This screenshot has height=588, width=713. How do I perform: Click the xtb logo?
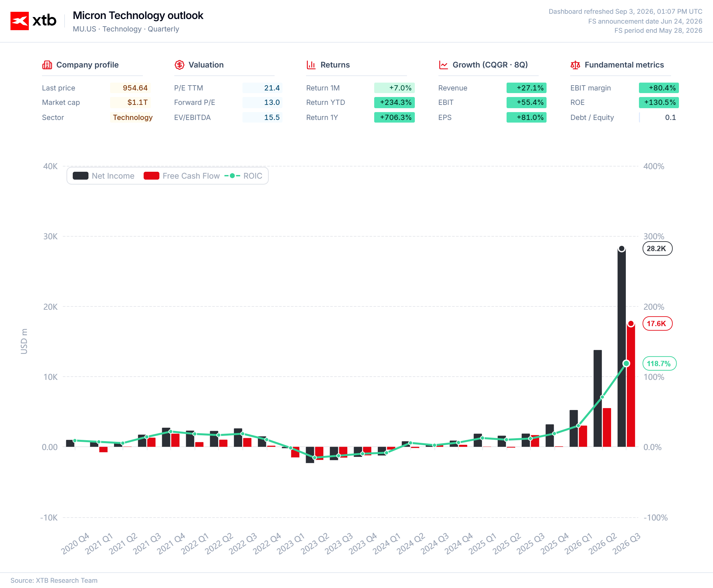33,21
